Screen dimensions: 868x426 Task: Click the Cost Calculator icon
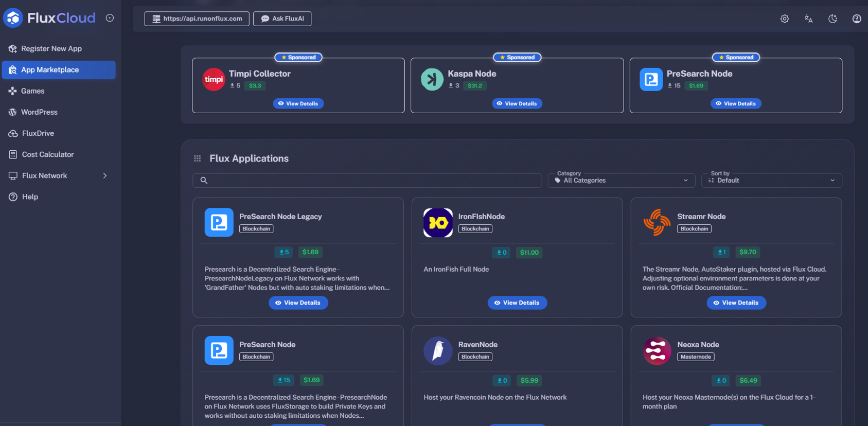(13, 154)
